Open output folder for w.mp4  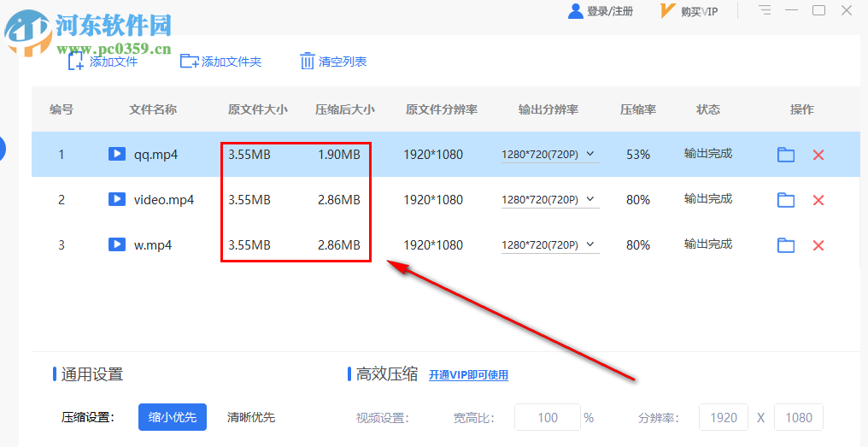(x=786, y=245)
